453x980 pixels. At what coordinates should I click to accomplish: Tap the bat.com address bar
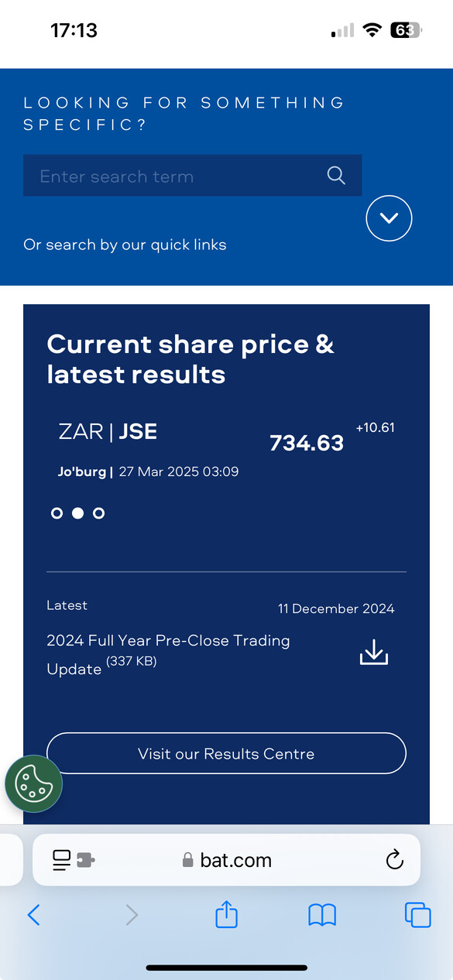coord(226,860)
